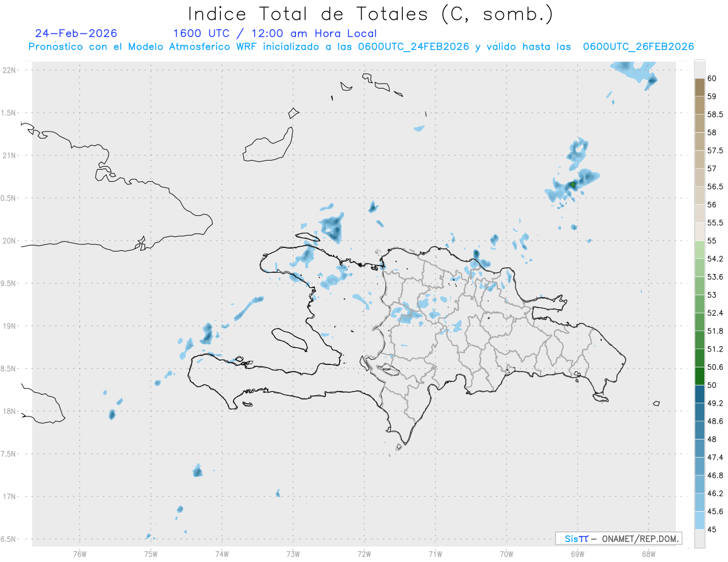728x562 pixels.
Task: Click the '21N' latitude label
Action: click(x=10, y=156)
